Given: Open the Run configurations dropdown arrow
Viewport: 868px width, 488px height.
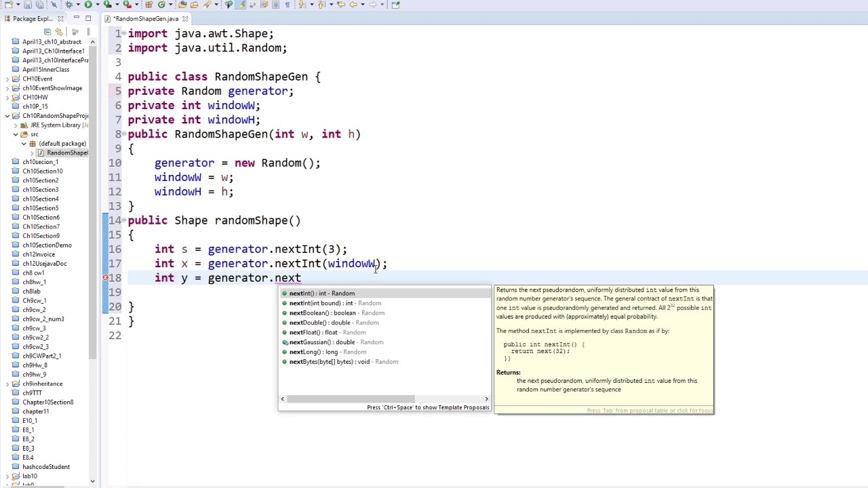Looking at the screenshot, I should point(97,5).
